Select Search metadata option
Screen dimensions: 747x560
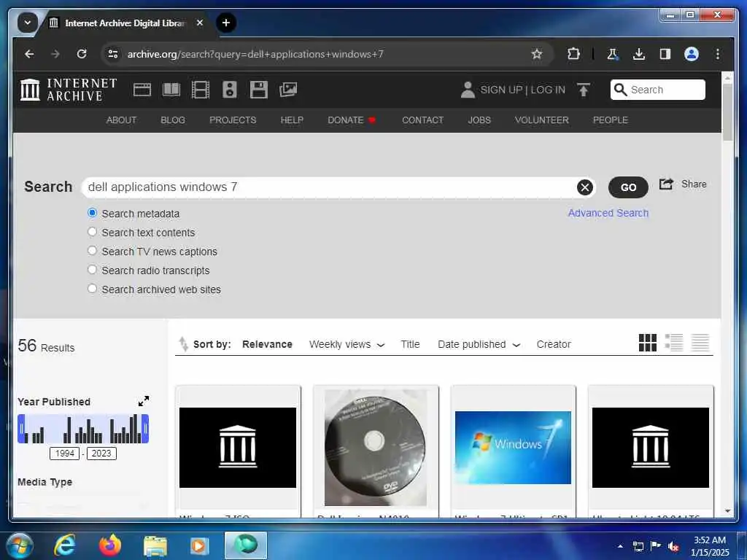[93, 213]
